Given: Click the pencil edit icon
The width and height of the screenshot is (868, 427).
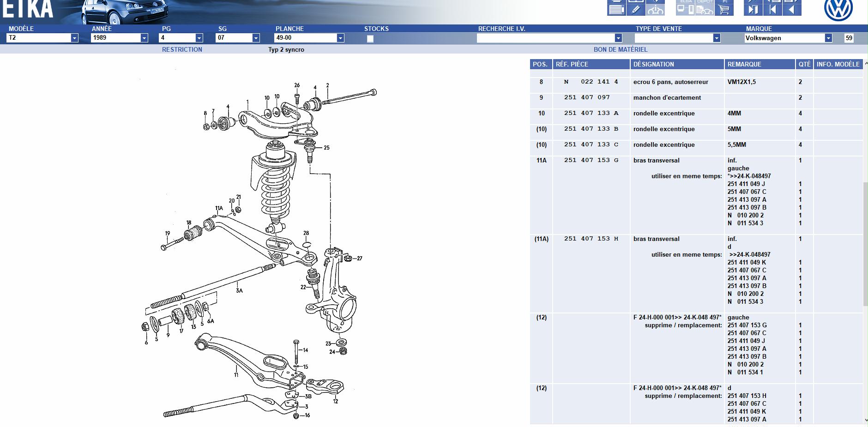Looking at the screenshot, I should [x=636, y=10].
